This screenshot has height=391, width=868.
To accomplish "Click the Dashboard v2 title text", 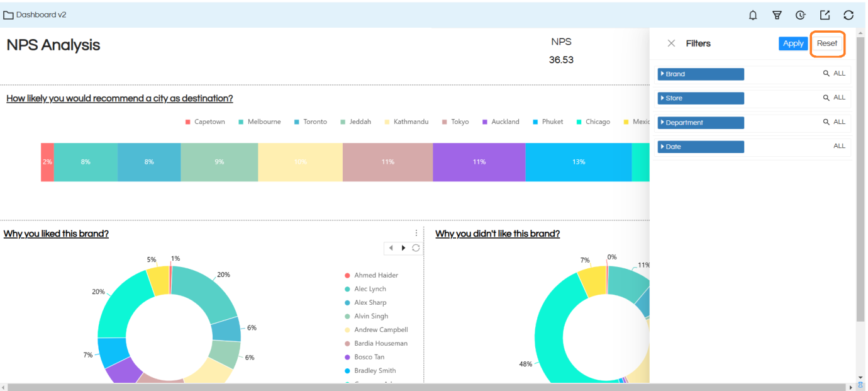I will [x=41, y=14].
